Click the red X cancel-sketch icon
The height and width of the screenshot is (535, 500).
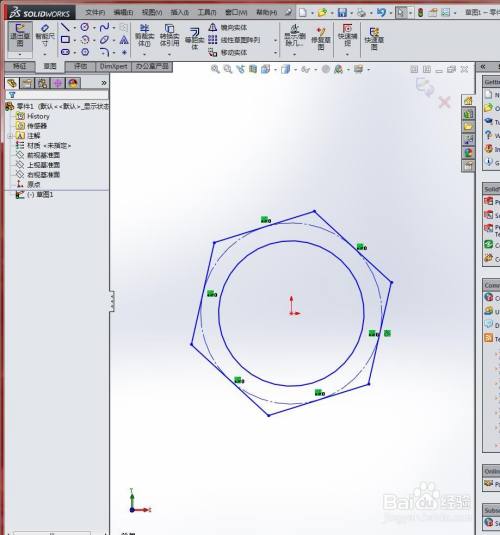click(x=444, y=102)
